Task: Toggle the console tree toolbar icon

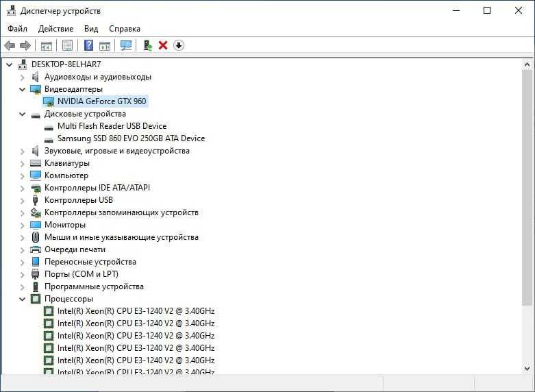Action: pos(47,45)
